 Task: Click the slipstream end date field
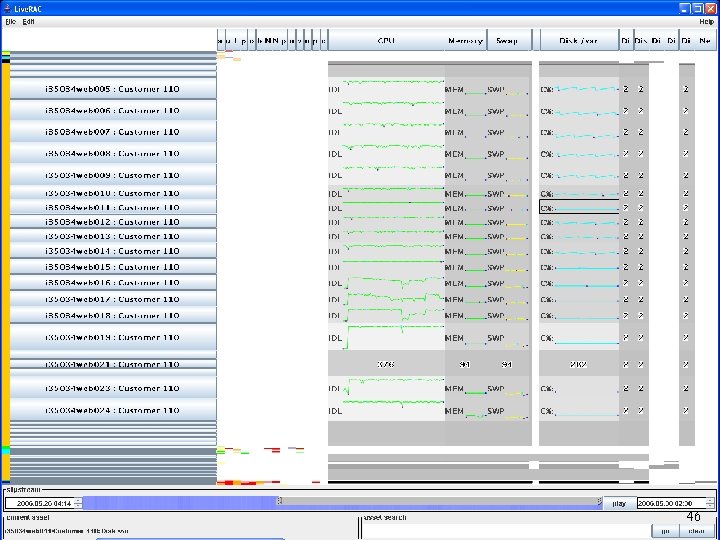[671, 504]
